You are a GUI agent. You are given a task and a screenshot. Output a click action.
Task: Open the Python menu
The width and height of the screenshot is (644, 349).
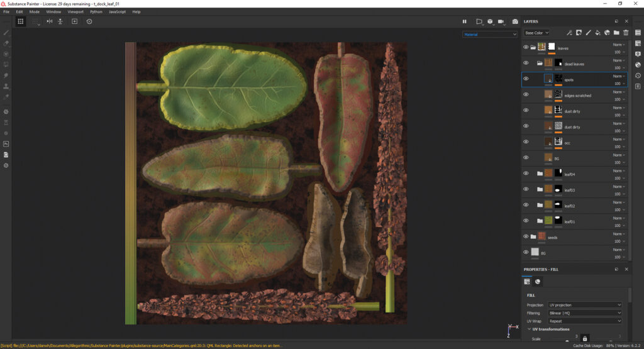click(x=96, y=11)
